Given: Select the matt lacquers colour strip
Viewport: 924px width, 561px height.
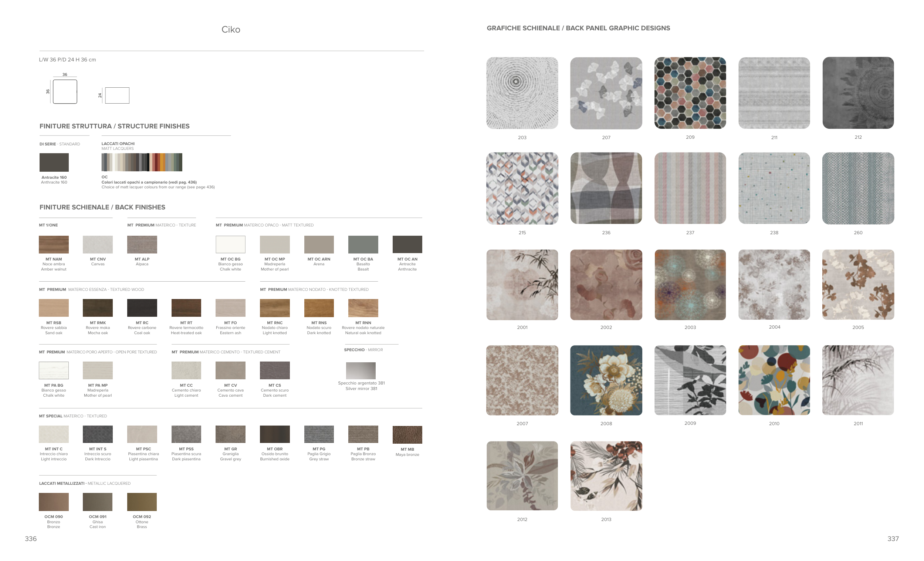Looking at the screenshot, I should click(x=142, y=162).
